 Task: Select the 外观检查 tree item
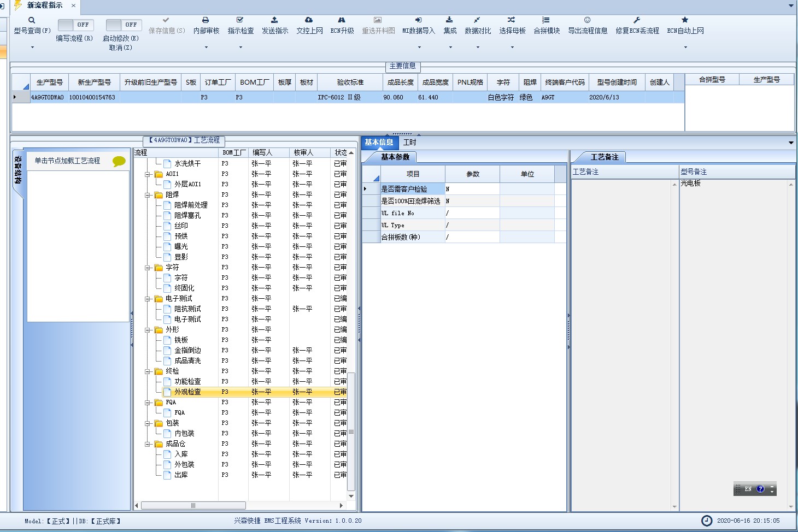click(187, 392)
